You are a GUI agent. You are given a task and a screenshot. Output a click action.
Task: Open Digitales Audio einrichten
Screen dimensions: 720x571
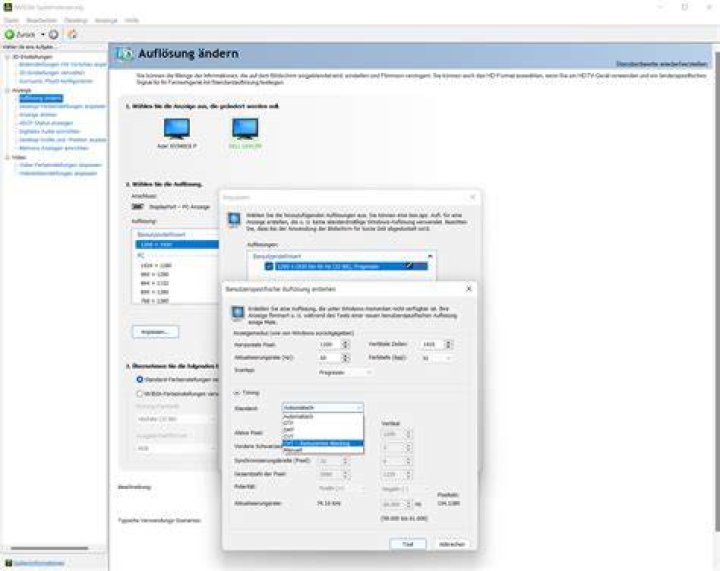pos(49,131)
